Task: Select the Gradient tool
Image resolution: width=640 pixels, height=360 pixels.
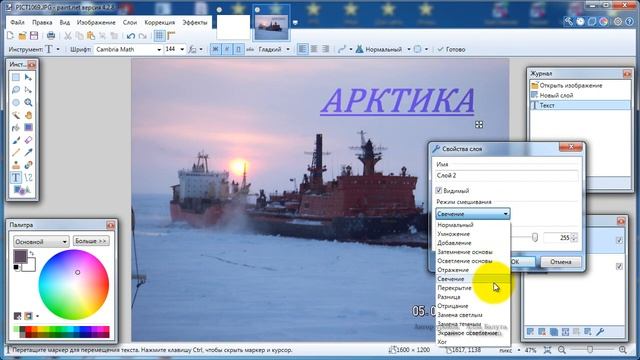Action: click(28, 128)
